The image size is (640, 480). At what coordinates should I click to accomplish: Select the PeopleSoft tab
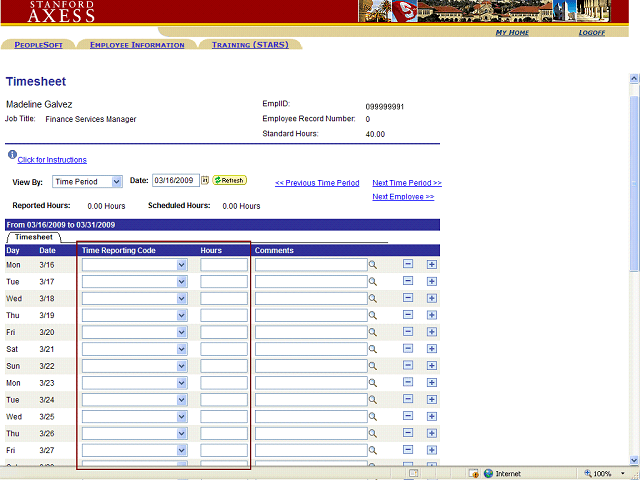39,45
